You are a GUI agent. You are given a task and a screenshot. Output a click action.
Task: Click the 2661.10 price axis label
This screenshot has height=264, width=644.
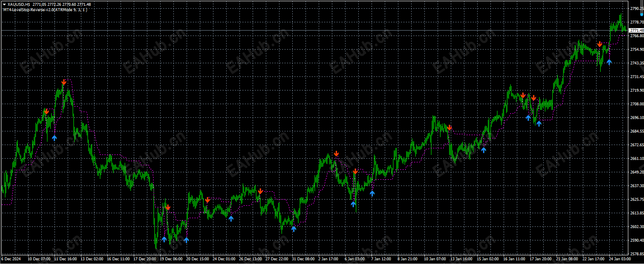[x=636, y=159]
